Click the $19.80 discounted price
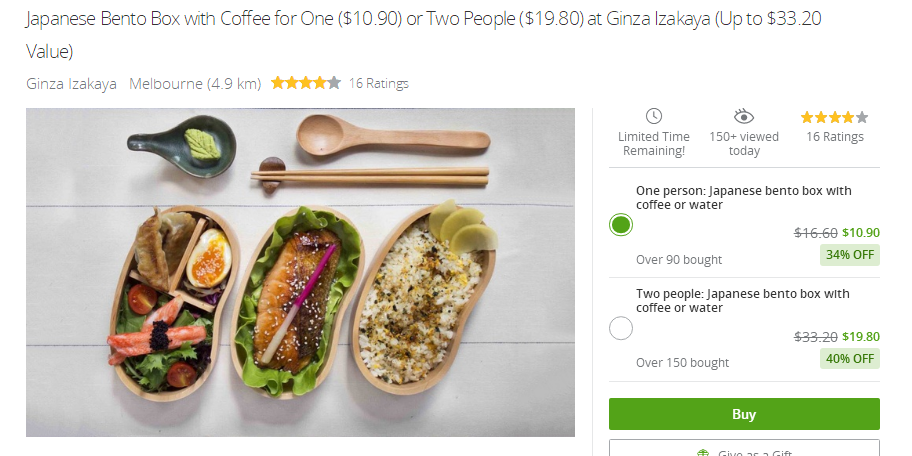This screenshot has width=912, height=456. coord(861,336)
